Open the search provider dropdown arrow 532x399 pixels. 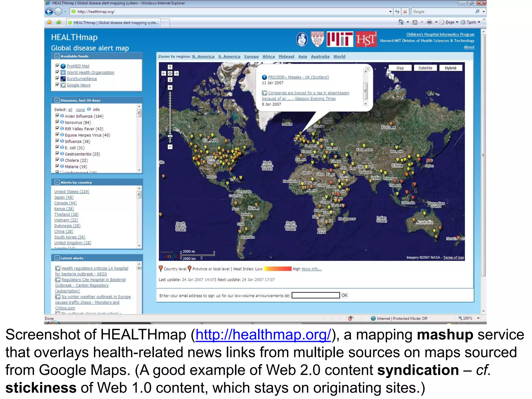[x=484, y=11]
